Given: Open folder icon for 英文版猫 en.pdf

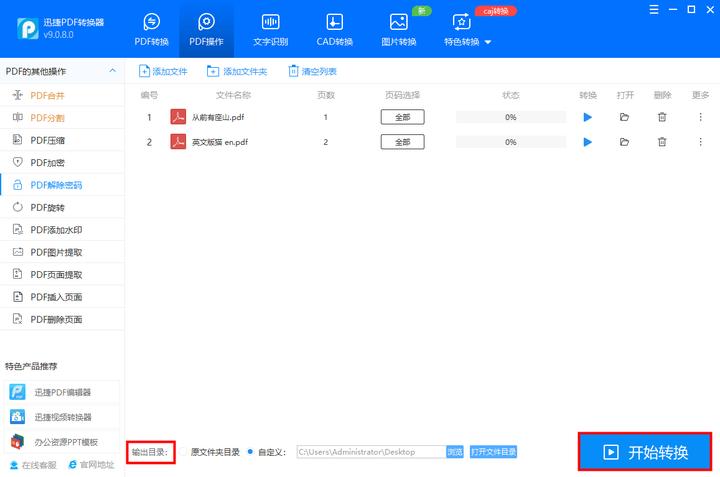Looking at the screenshot, I should pyautogui.click(x=624, y=142).
